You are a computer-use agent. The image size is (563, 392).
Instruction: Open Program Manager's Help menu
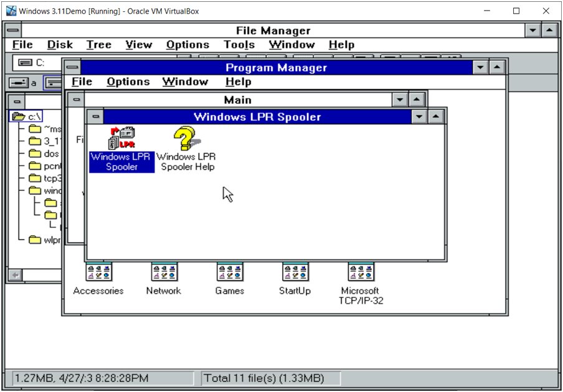[239, 82]
